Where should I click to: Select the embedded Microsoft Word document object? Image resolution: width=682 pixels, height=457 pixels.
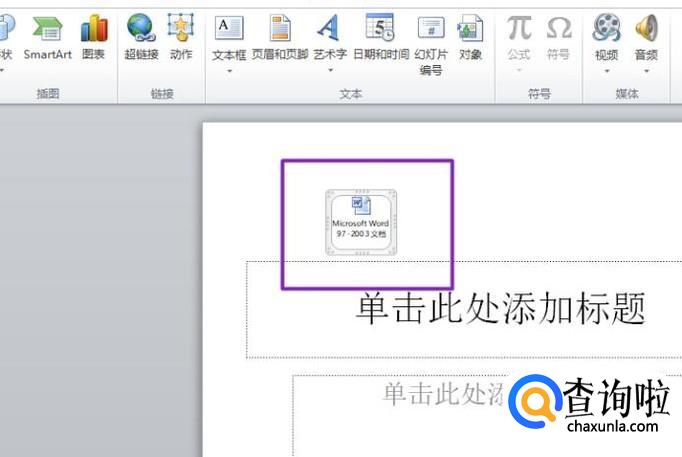coord(361,222)
